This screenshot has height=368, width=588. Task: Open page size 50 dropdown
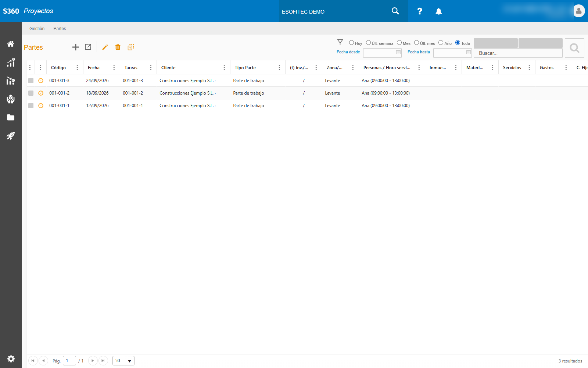click(x=123, y=361)
